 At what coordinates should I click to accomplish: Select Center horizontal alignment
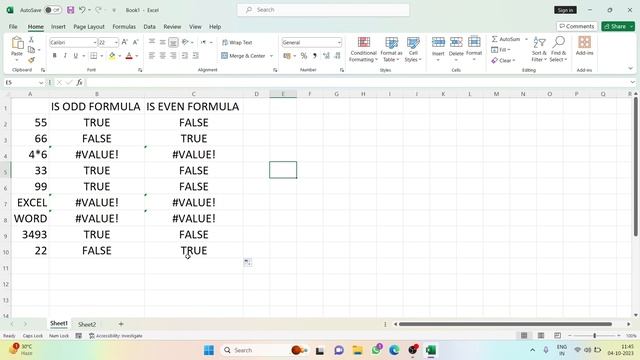pos(162,56)
